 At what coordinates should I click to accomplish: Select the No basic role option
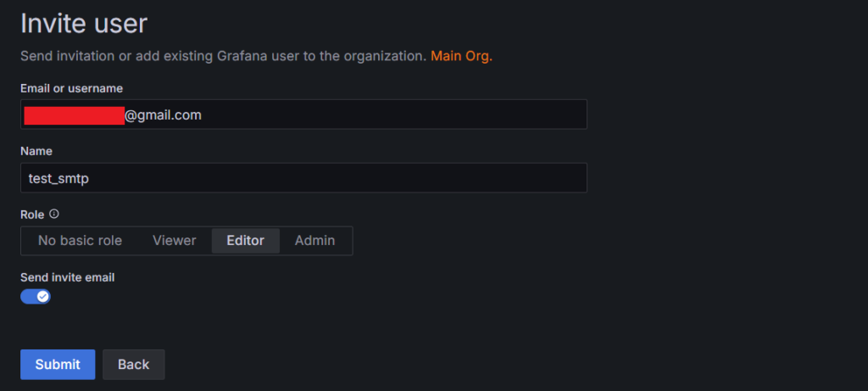coord(80,241)
